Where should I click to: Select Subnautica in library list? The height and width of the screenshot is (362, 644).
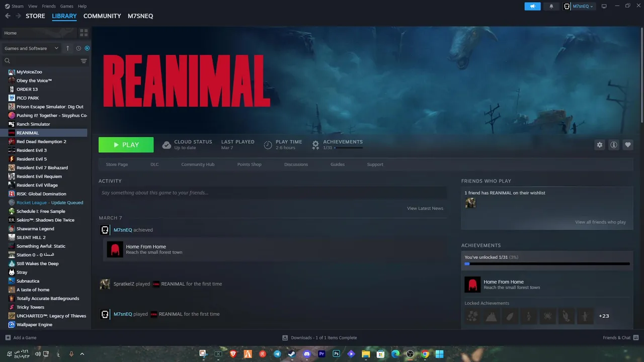point(28,281)
